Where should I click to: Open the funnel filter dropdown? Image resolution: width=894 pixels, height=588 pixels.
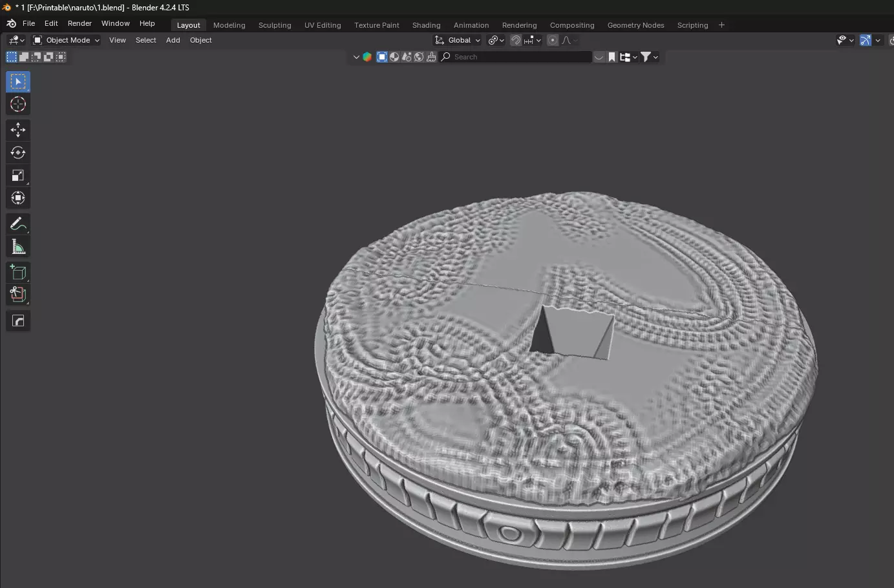[649, 57]
